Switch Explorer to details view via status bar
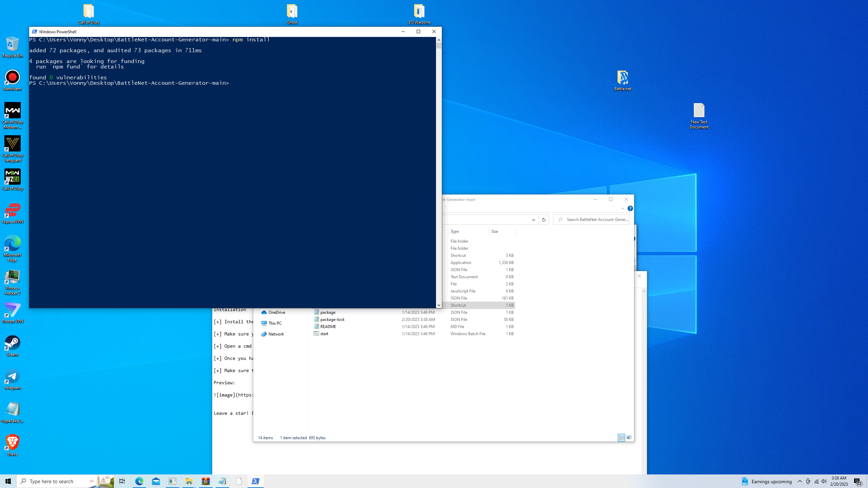This screenshot has height=488, width=868. pyautogui.click(x=622, y=438)
